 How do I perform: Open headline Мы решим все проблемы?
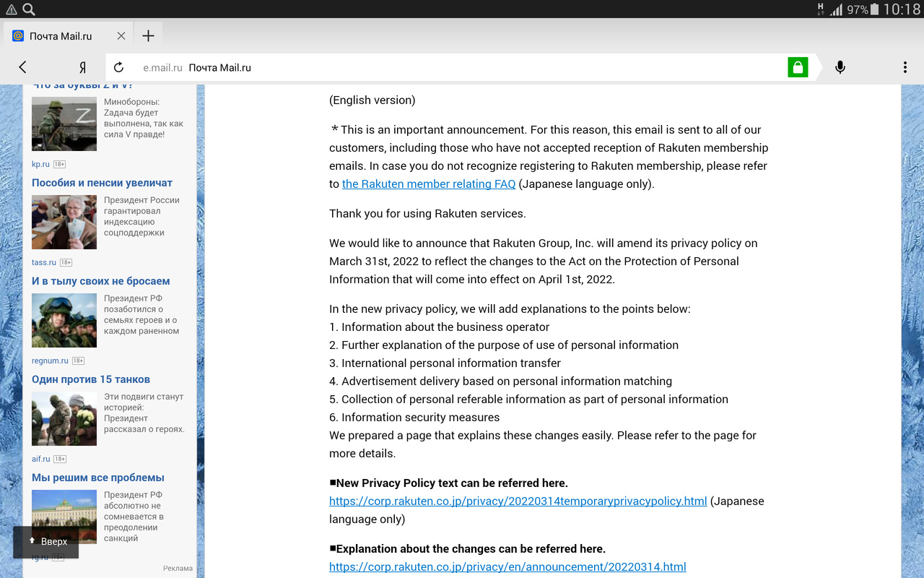tap(98, 478)
